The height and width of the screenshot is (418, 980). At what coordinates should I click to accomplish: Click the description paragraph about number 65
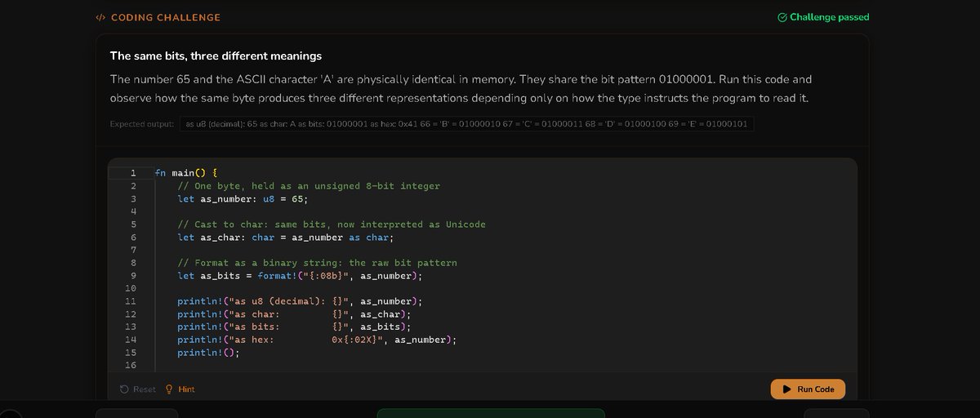(x=461, y=88)
